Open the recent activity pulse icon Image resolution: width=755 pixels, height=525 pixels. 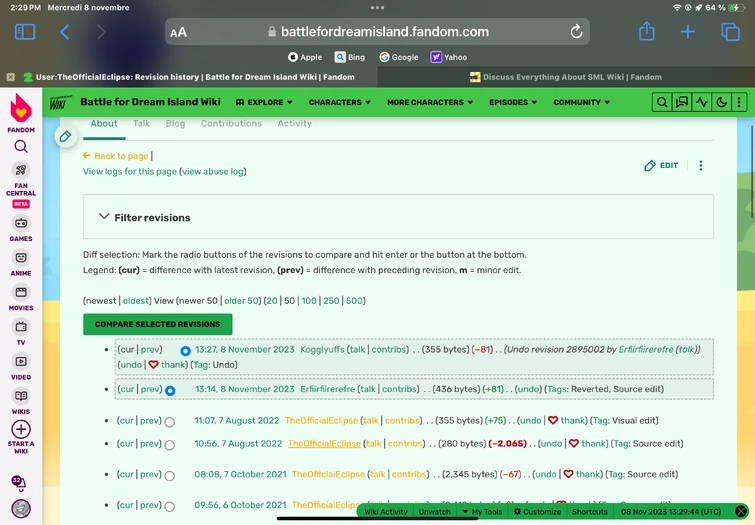[x=702, y=102]
